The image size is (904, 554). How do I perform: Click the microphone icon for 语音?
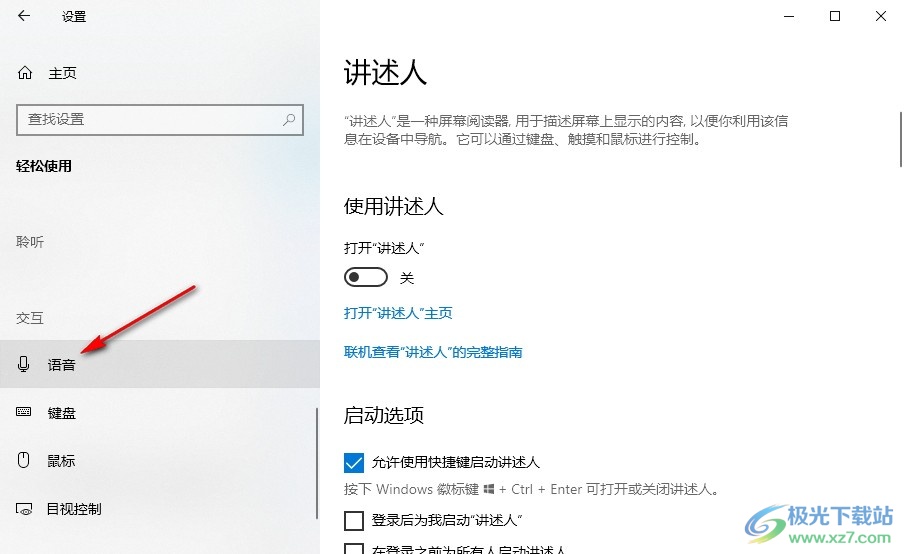point(24,364)
